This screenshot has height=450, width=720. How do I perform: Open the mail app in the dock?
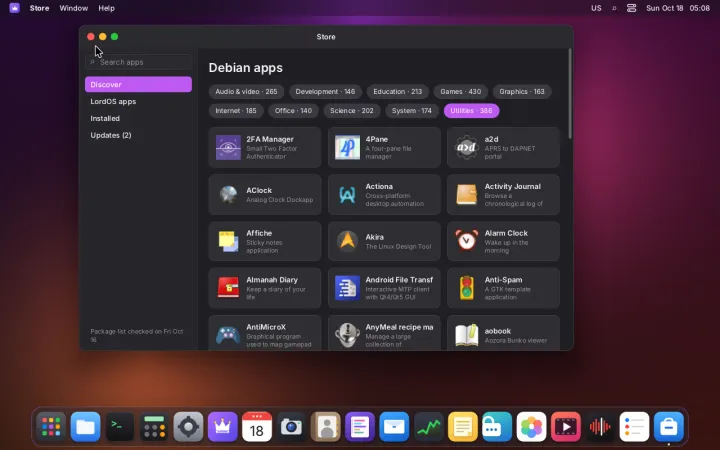394,427
